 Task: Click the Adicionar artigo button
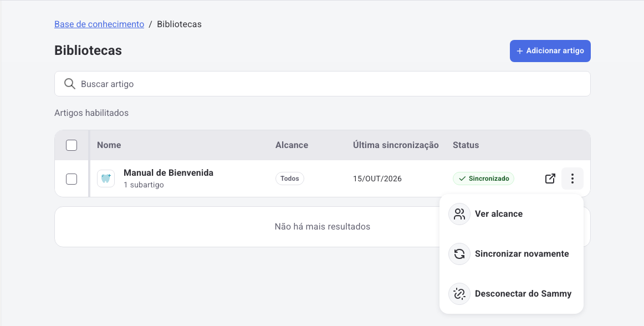click(550, 51)
